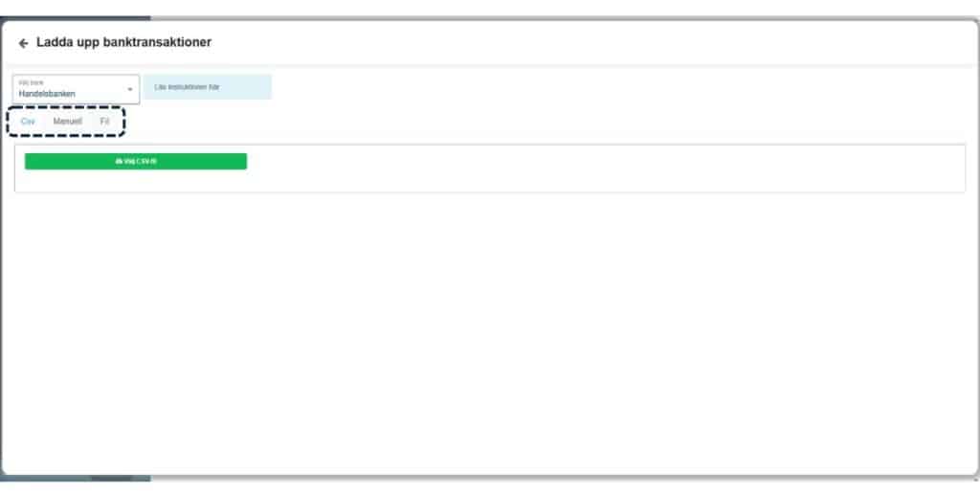Select the file upload mode tab 'Fil'
The height and width of the screenshot is (498, 980).
pos(104,122)
